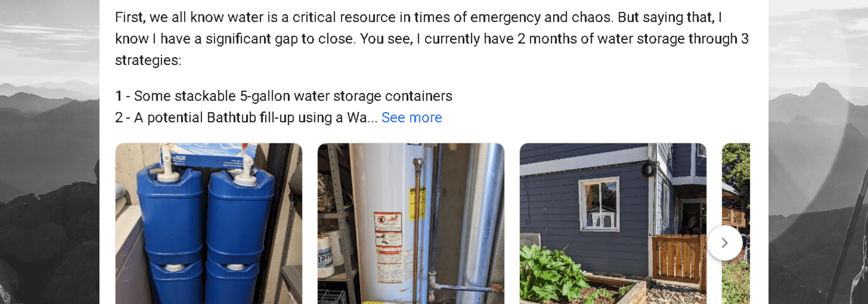The width and height of the screenshot is (868, 304).
Task: Open the gray house exterior photo
Action: click(613, 223)
